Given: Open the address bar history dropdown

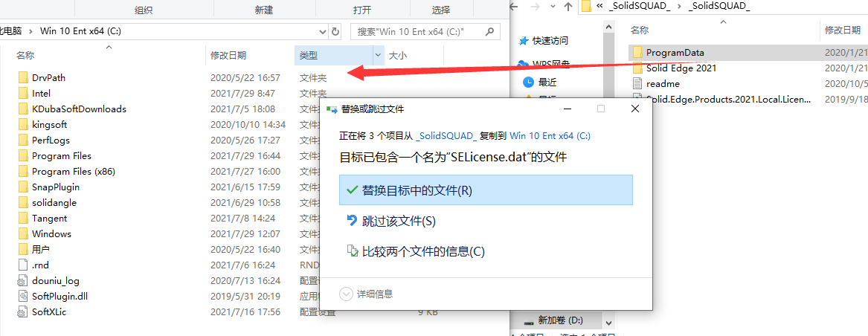Looking at the screenshot, I should [324, 31].
